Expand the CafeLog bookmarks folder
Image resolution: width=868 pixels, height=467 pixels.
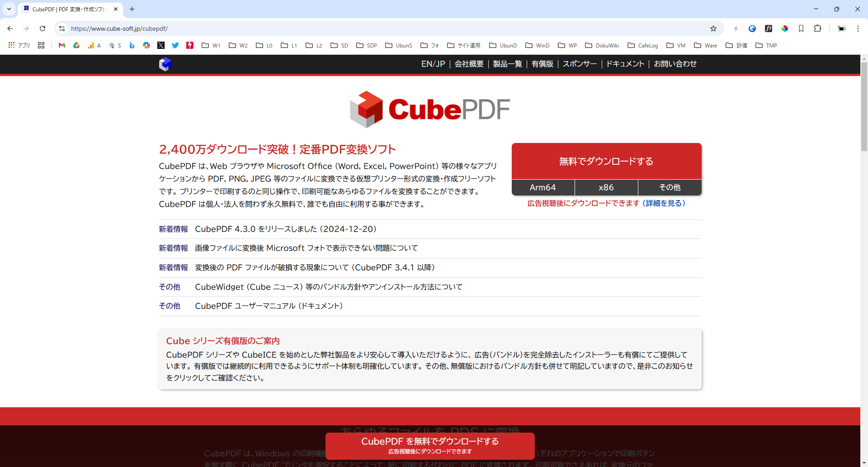point(642,45)
